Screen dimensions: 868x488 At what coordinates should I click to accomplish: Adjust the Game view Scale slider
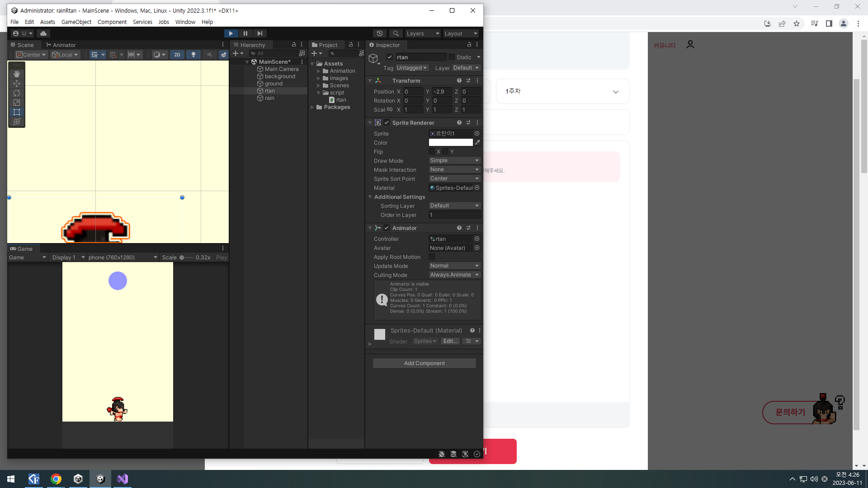point(186,258)
